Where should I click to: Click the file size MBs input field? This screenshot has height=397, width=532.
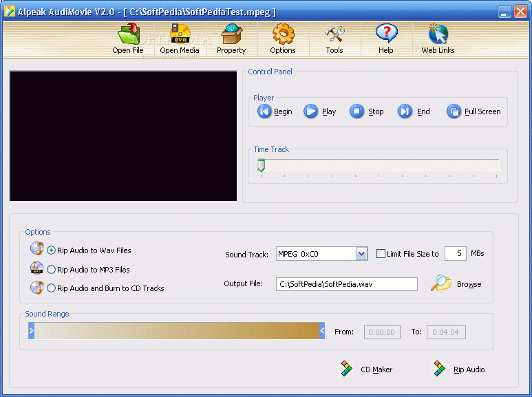pyautogui.click(x=456, y=253)
